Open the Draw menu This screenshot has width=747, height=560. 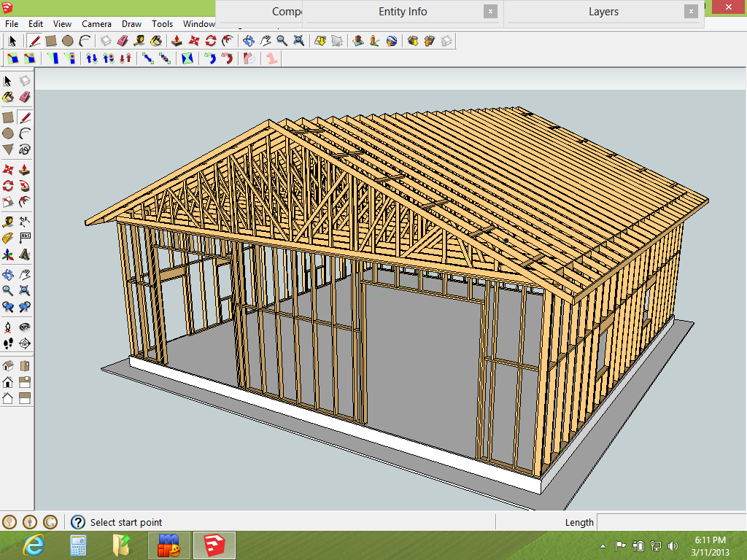coord(131,23)
